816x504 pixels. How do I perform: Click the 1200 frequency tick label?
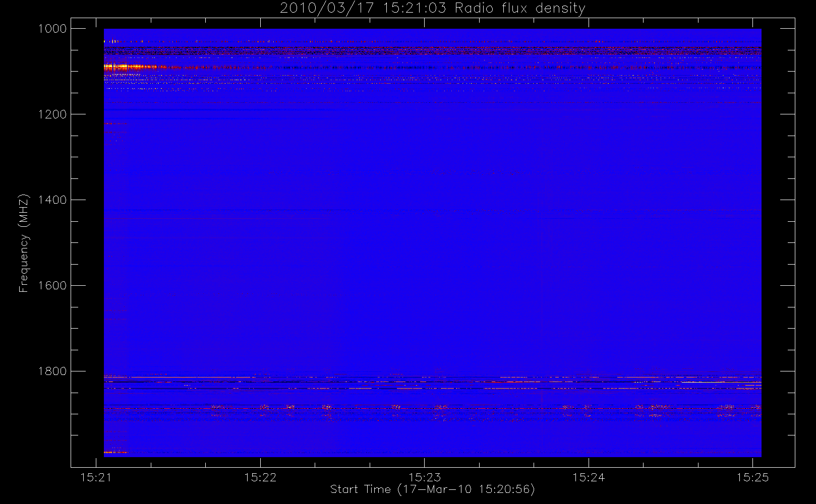coord(52,114)
